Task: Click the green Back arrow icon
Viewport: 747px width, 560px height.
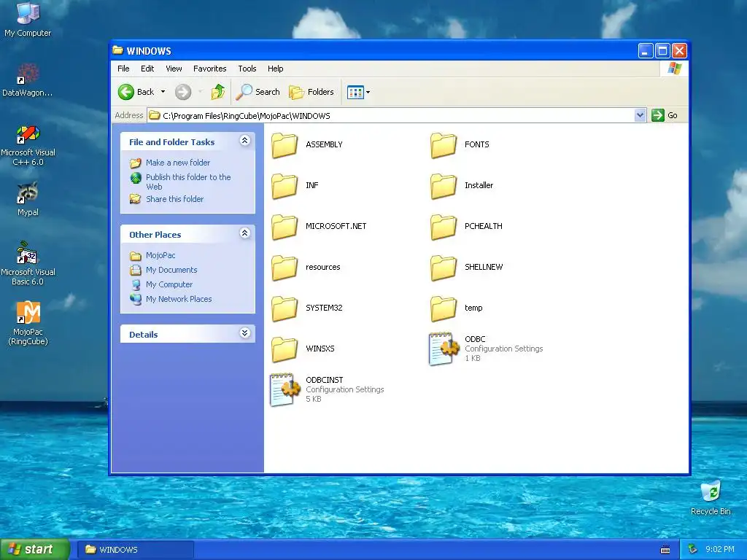Action: 126,92
